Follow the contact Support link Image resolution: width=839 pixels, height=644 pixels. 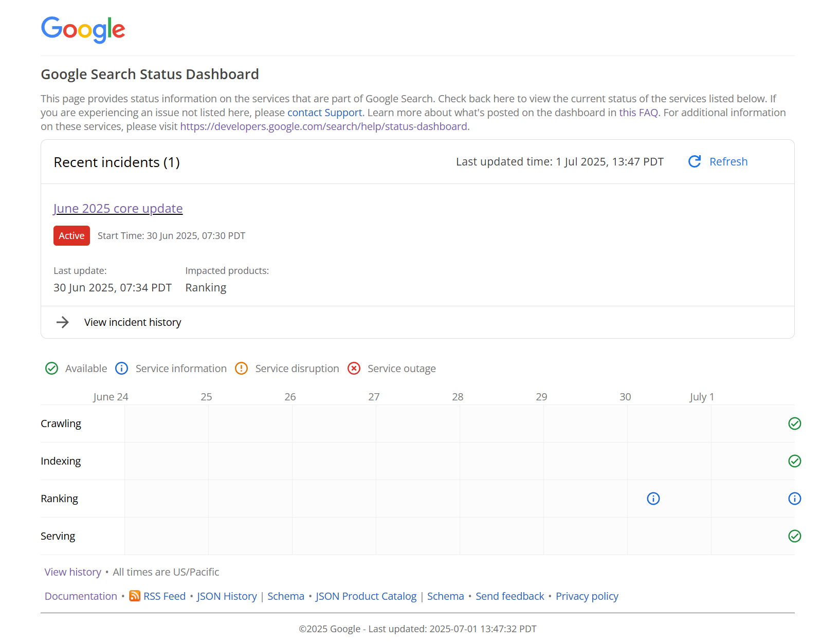tap(325, 113)
